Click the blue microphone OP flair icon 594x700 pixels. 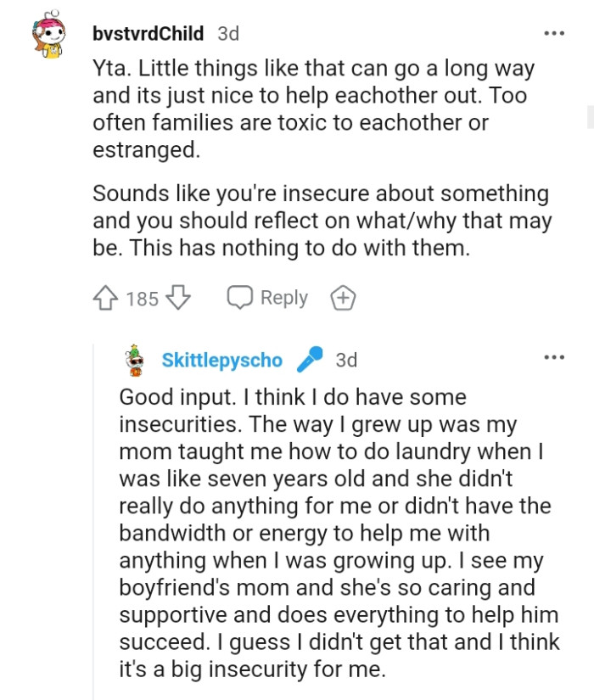308,360
